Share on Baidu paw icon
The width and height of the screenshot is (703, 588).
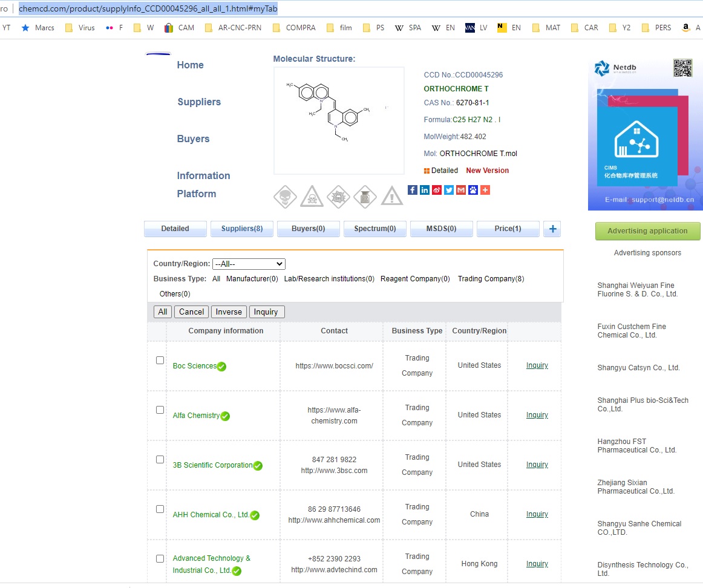coord(473,190)
